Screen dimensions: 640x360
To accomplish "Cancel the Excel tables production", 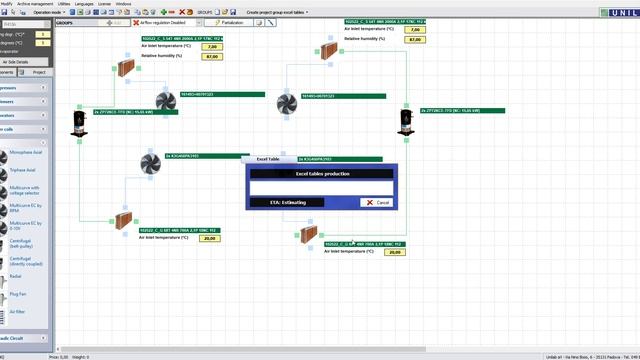I will pyautogui.click(x=377, y=202).
